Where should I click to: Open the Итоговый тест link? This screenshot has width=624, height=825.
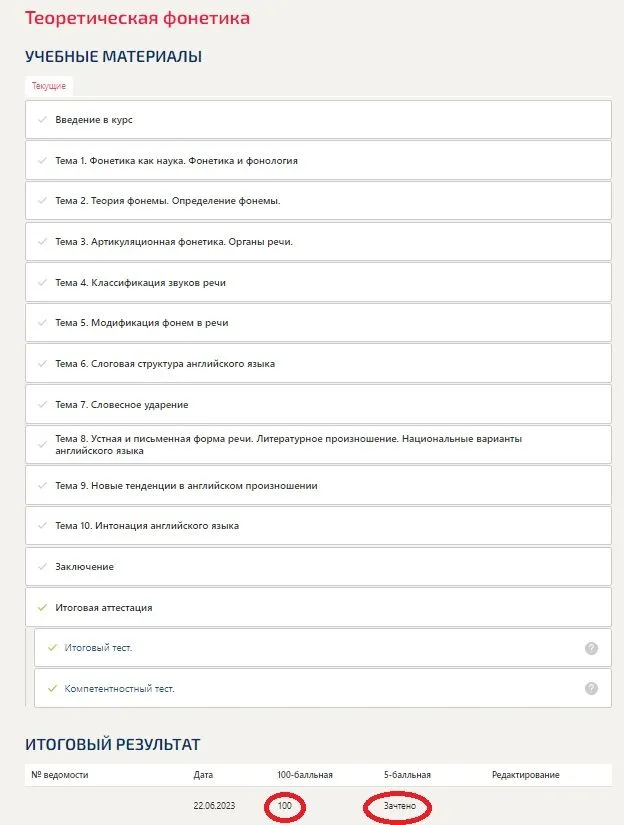click(x=98, y=648)
